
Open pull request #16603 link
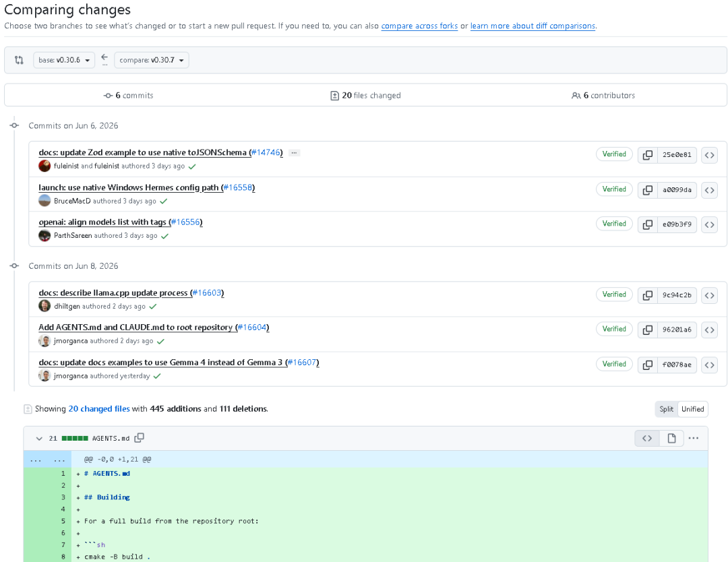(x=207, y=293)
